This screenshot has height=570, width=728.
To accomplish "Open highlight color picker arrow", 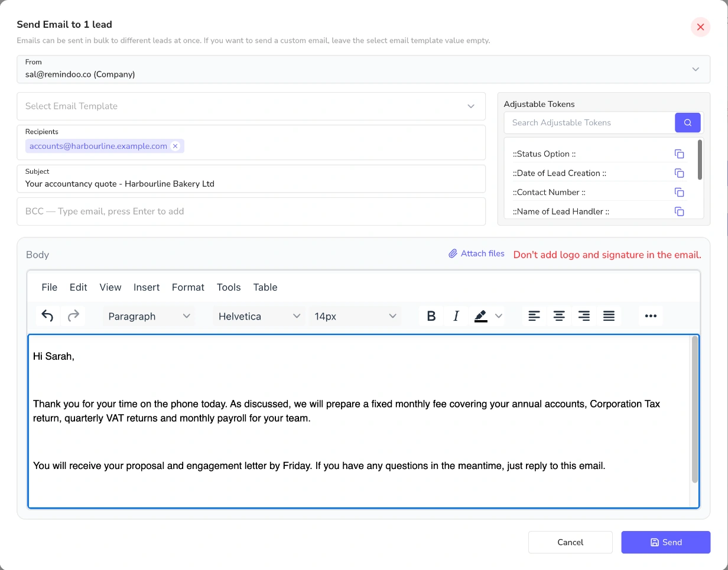I will [x=499, y=316].
